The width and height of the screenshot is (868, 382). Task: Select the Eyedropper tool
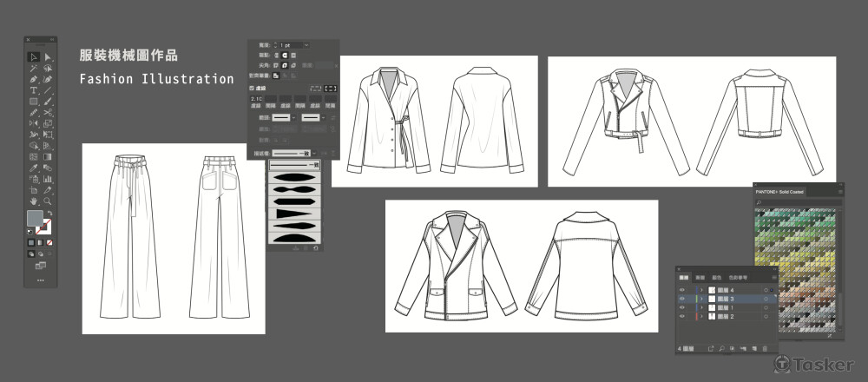[x=33, y=168]
